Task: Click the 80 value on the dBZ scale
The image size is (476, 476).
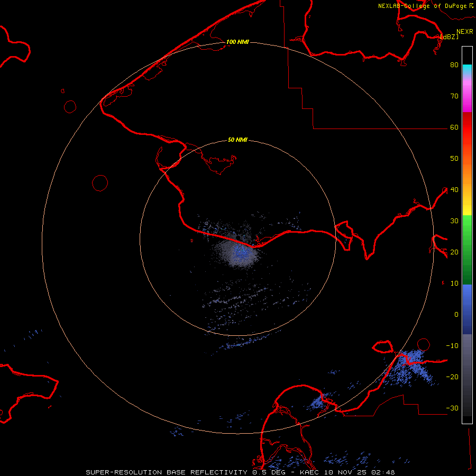Action: tap(454, 65)
